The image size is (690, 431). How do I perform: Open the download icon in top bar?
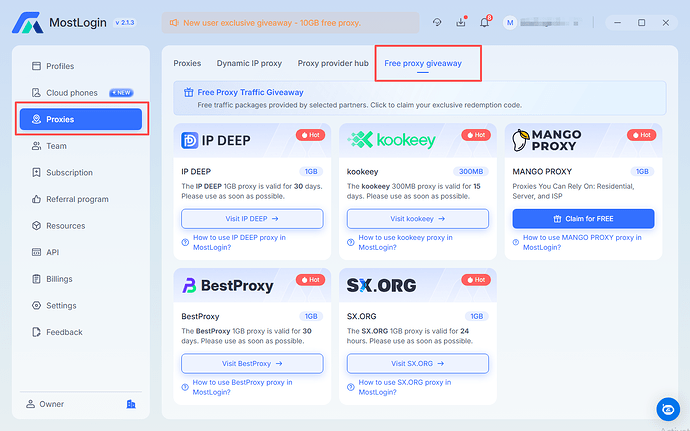pos(461,22)
